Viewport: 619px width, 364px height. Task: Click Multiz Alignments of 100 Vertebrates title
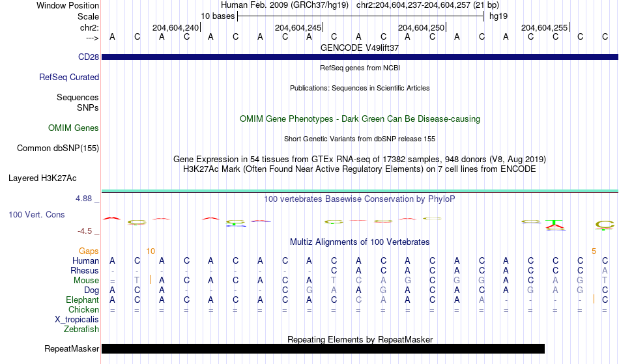[x=360, y=242]
